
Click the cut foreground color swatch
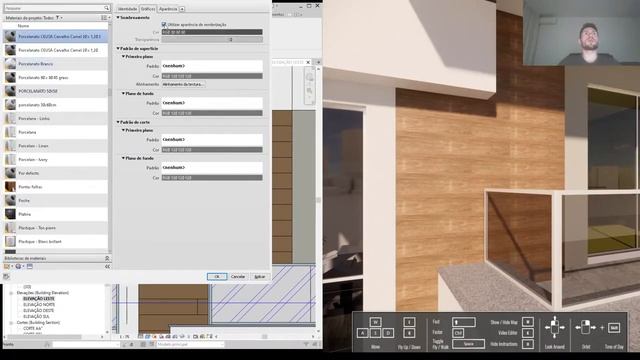[212, 150]
